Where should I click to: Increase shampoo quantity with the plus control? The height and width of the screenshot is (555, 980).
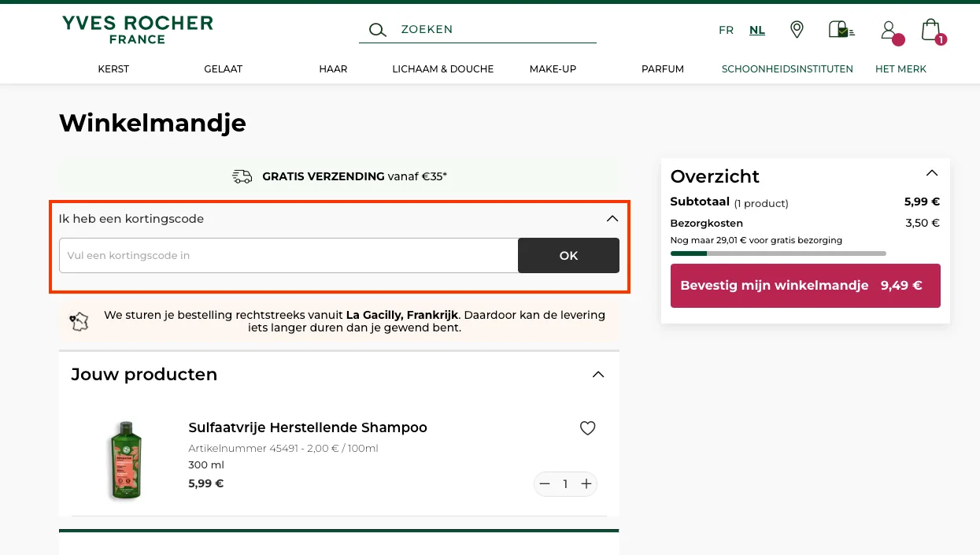click(x=586, y=483)
